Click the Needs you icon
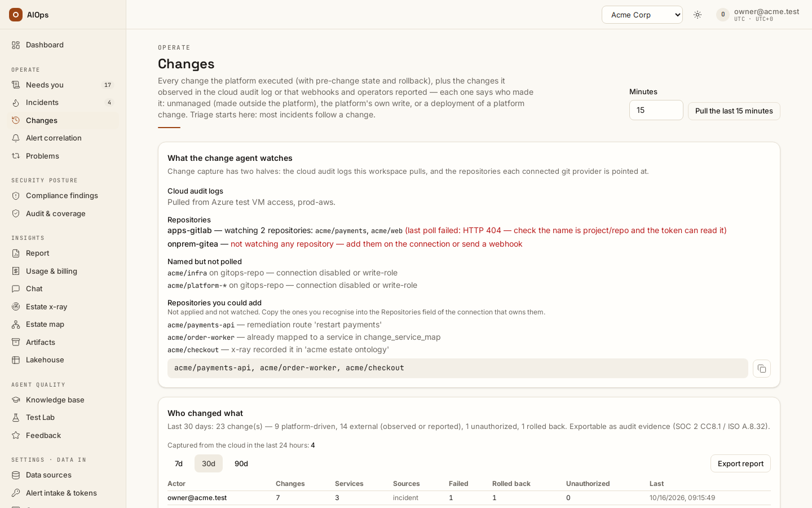The image size is (812, 508). coord(16,85)
